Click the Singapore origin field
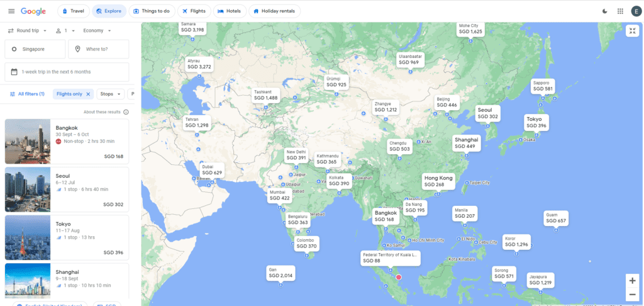Screen dimensions: 644x306 tap(35, 49)
